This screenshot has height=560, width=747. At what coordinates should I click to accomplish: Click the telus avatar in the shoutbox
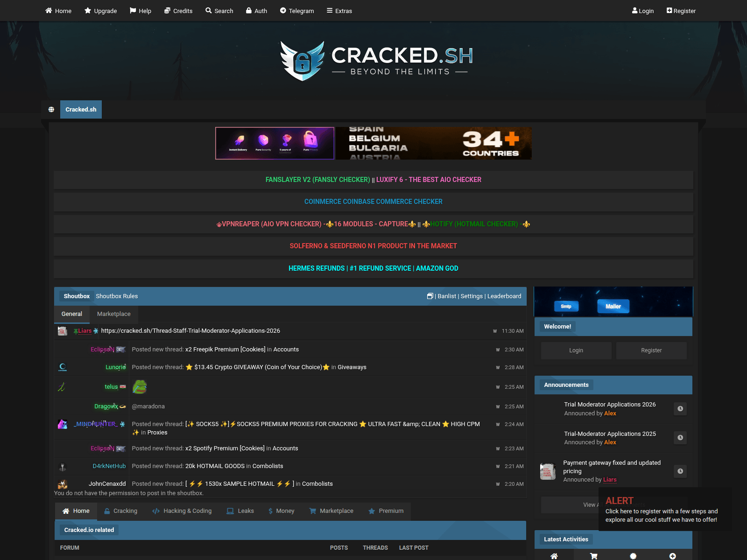coord(62,387)
